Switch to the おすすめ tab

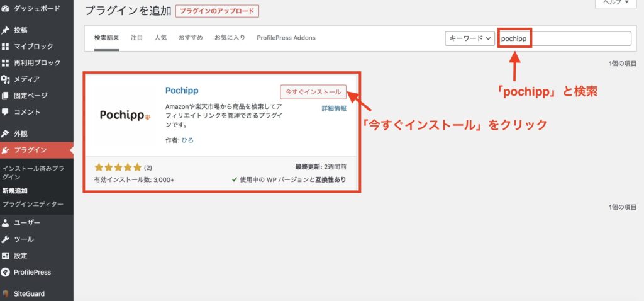coord(191,38)
